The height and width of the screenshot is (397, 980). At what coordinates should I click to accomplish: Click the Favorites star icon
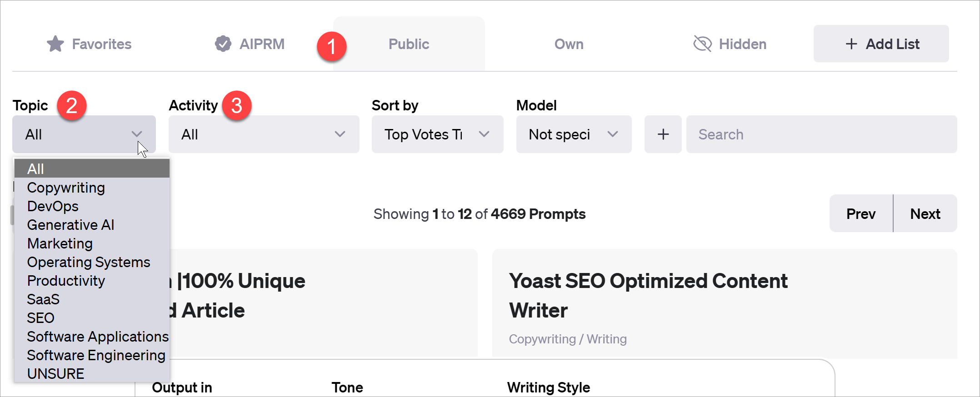pyautogui.click(x=55, y=44)
